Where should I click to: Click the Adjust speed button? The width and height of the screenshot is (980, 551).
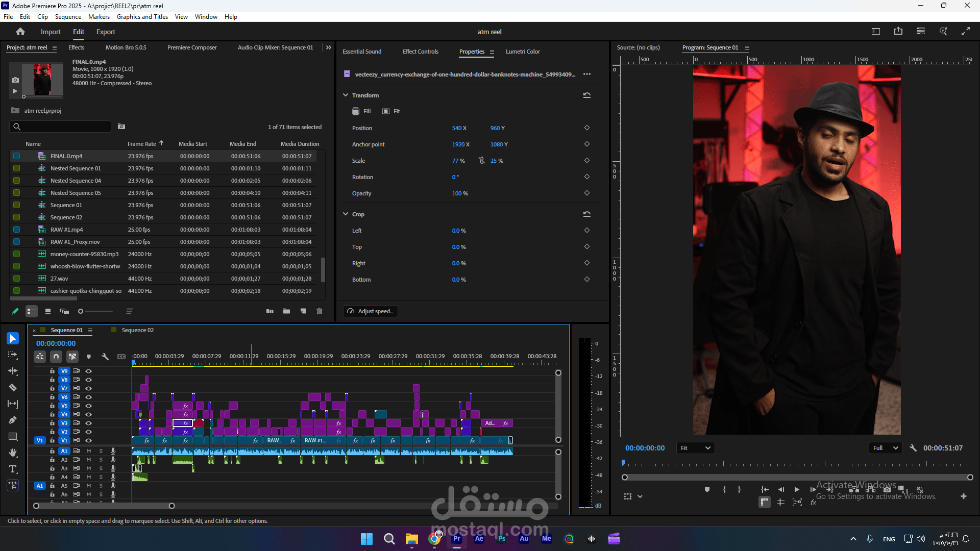point(371,311)
